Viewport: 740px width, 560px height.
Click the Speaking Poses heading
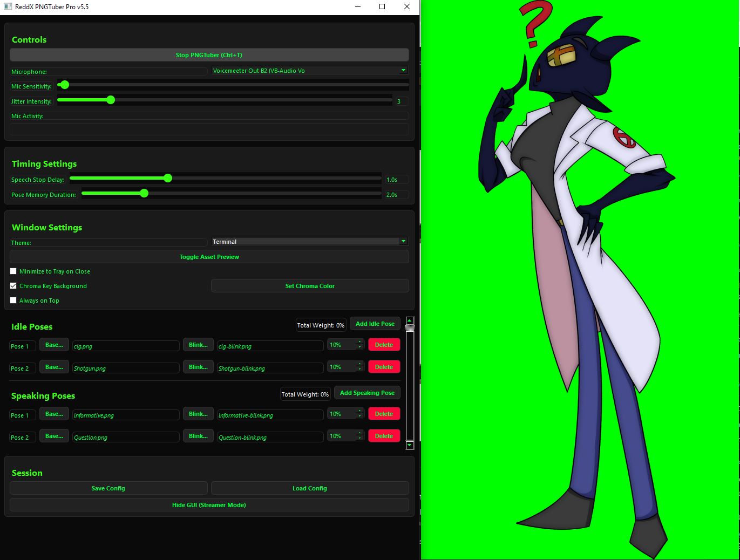tap(43, 396)
